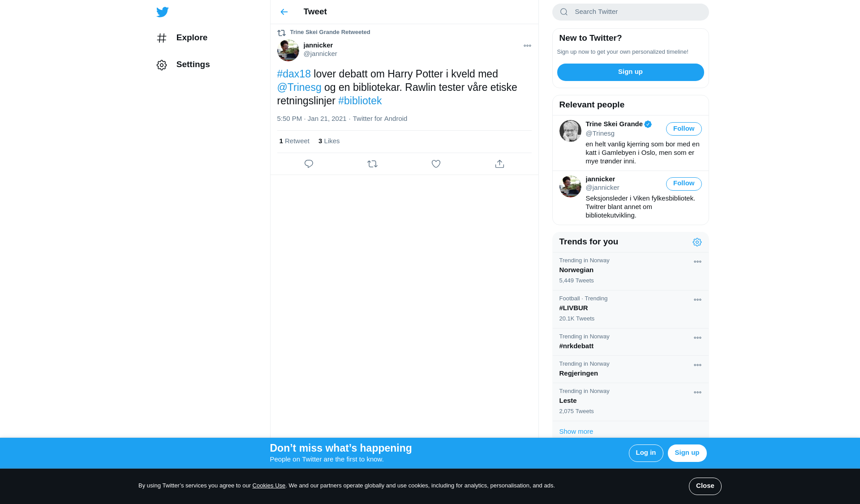
Task: Go back using the arrow icon
Action: [x=284, y=12]
